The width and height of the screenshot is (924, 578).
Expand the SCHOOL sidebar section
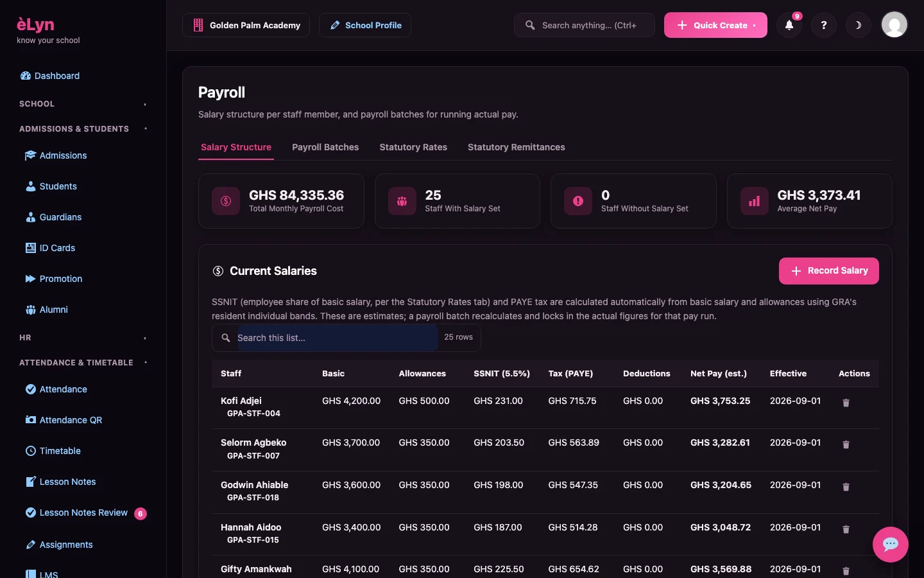83,104
